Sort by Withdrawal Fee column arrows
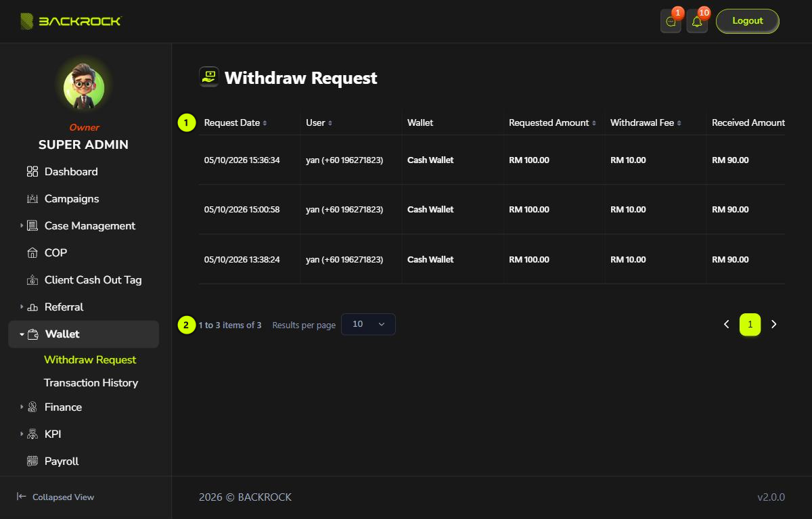 [x=679, y=123]
